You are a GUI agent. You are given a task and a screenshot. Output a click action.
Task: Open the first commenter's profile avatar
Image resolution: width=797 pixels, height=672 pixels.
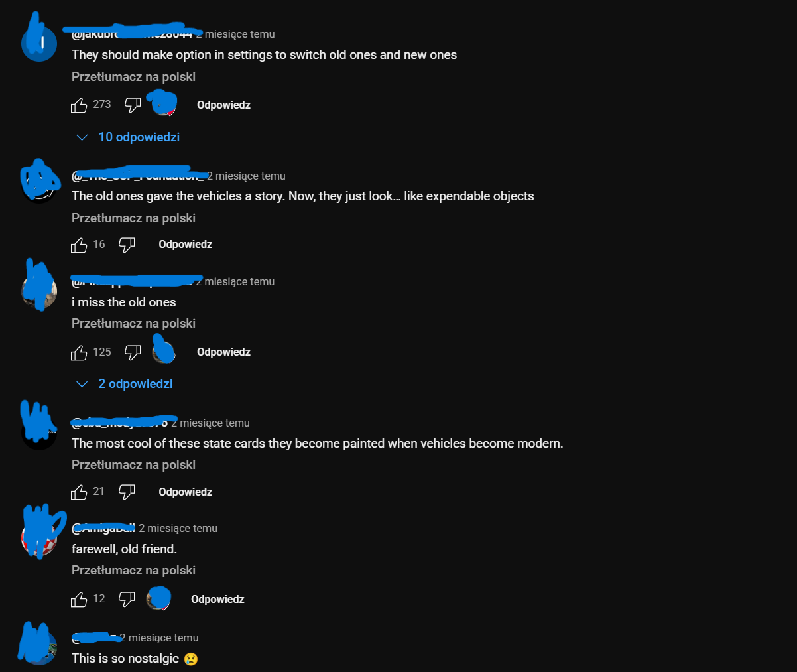click(x=39, y=44)
